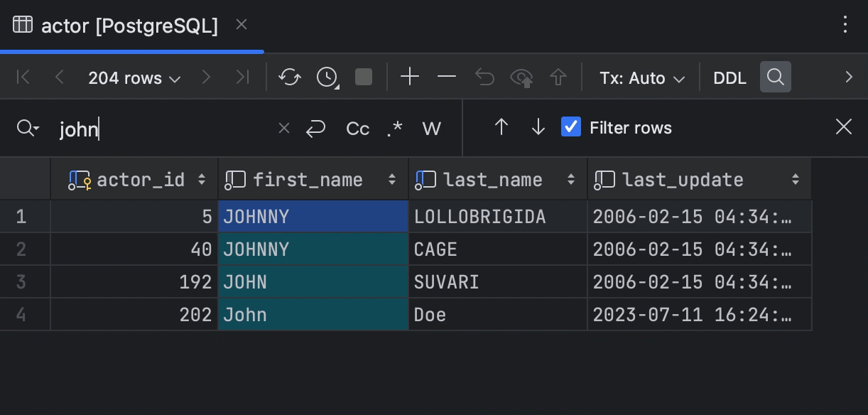Open the DDL of the actor table
Image resolution: width=868 pixels, height=415 pixels.
[729, 77]
